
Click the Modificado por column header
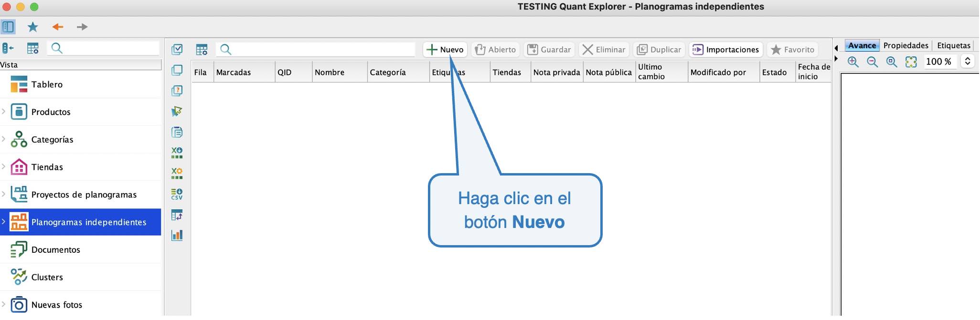click(x=724, y=72)
